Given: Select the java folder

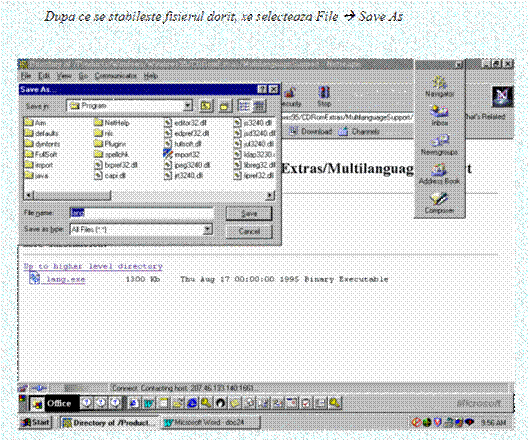Looking at the screenshot, I should coord(37,175).
